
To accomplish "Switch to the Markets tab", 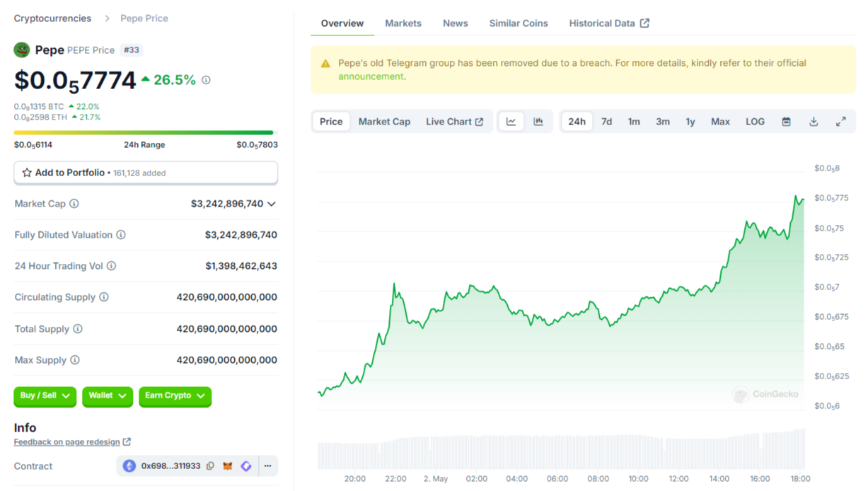I will 403,23.
